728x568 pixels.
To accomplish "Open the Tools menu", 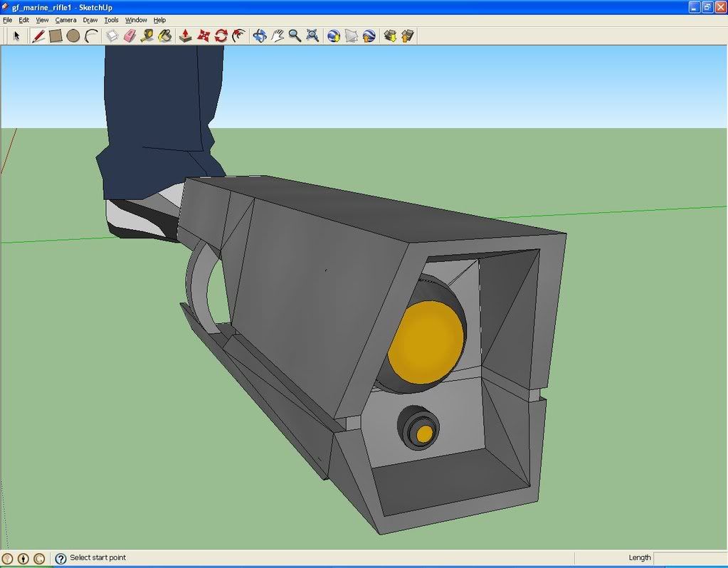I will click(x=112, y=20).
